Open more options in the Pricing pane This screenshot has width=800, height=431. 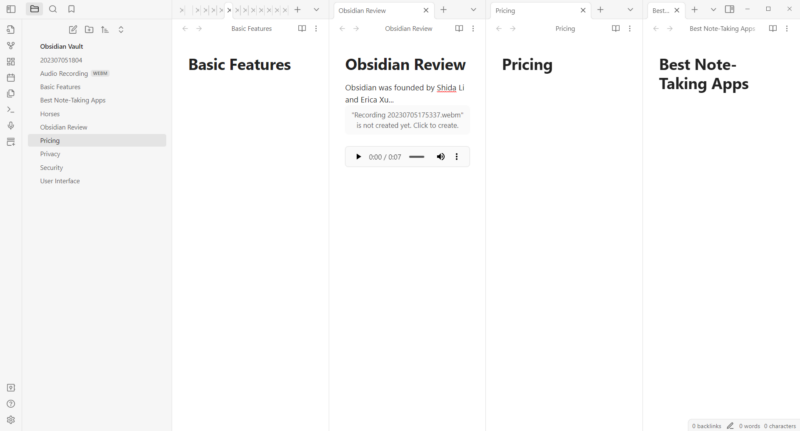[630, 29]
